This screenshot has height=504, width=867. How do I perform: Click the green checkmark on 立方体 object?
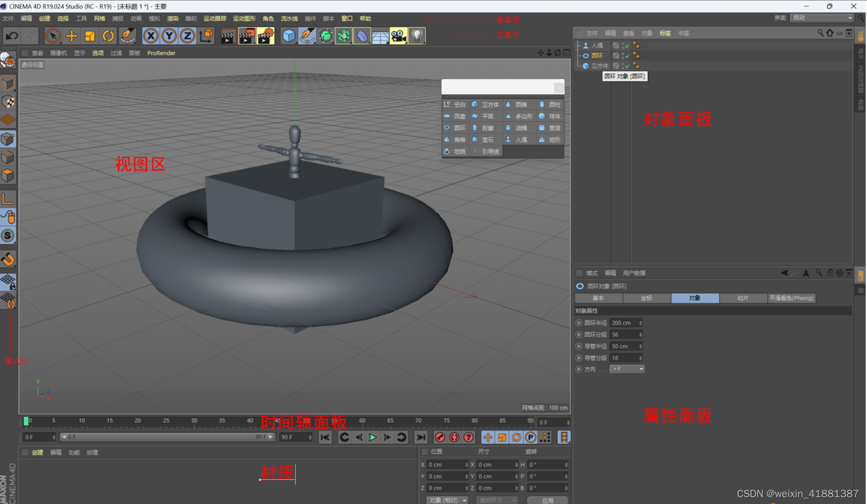pyautogui.click(x=628, y=65)
